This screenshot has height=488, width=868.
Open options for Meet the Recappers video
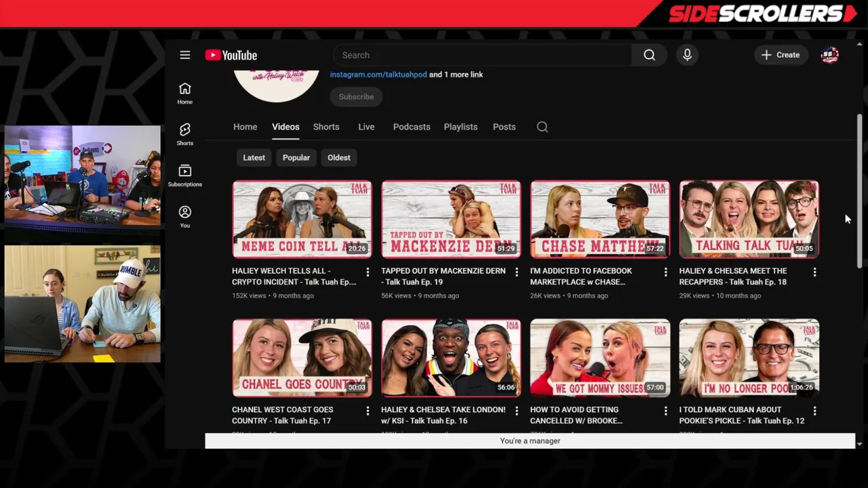point(814,272)
